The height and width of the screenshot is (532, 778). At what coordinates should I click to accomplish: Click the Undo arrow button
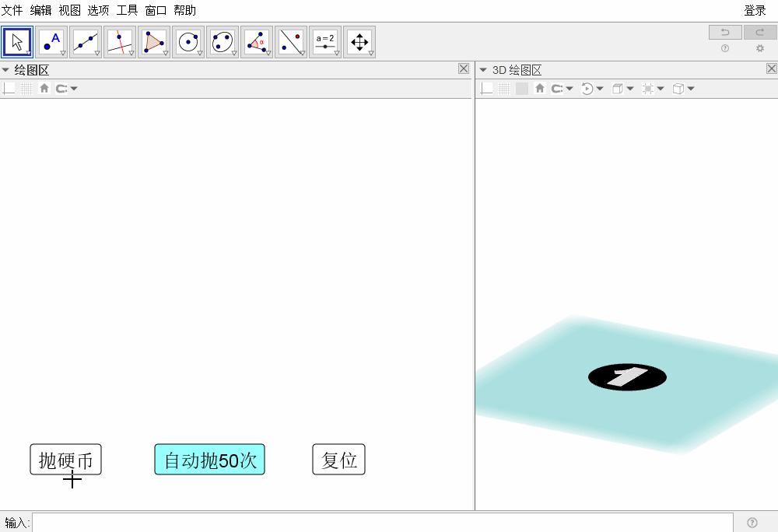[x=725, y=32]
